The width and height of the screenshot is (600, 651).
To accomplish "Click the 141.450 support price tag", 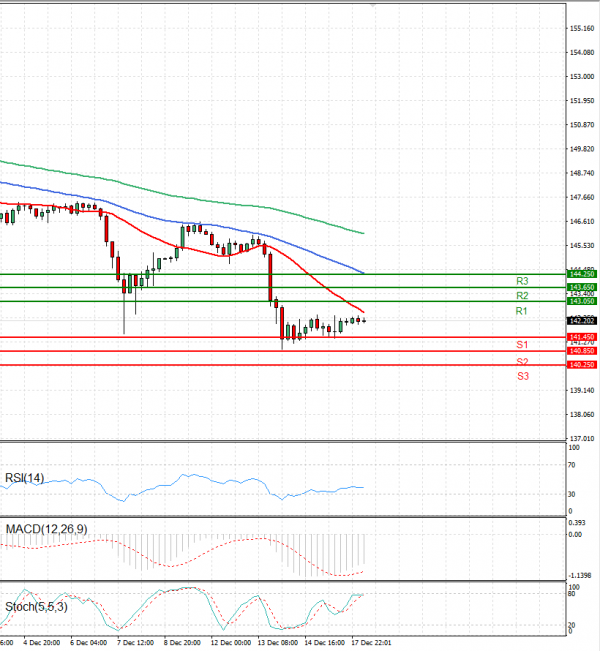I will [582, 337].
